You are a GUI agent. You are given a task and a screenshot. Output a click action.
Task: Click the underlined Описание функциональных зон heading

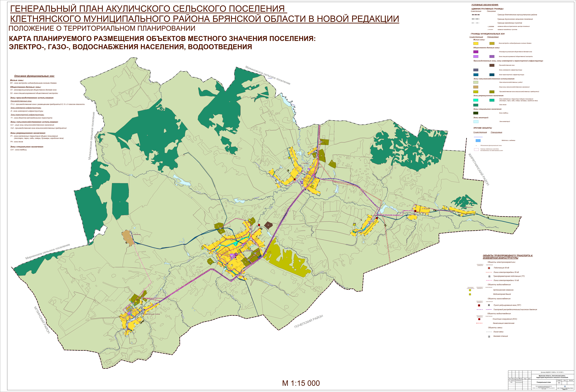(34, 76)
